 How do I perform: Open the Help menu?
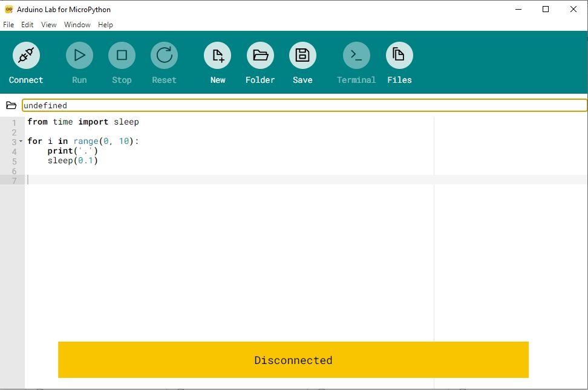coord(105,25)
